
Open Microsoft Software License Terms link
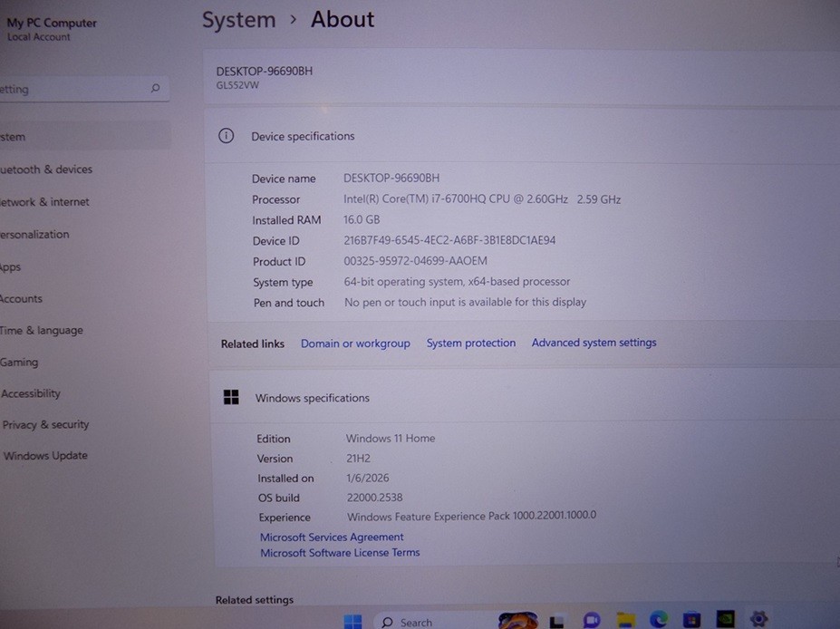click(340, 552)
